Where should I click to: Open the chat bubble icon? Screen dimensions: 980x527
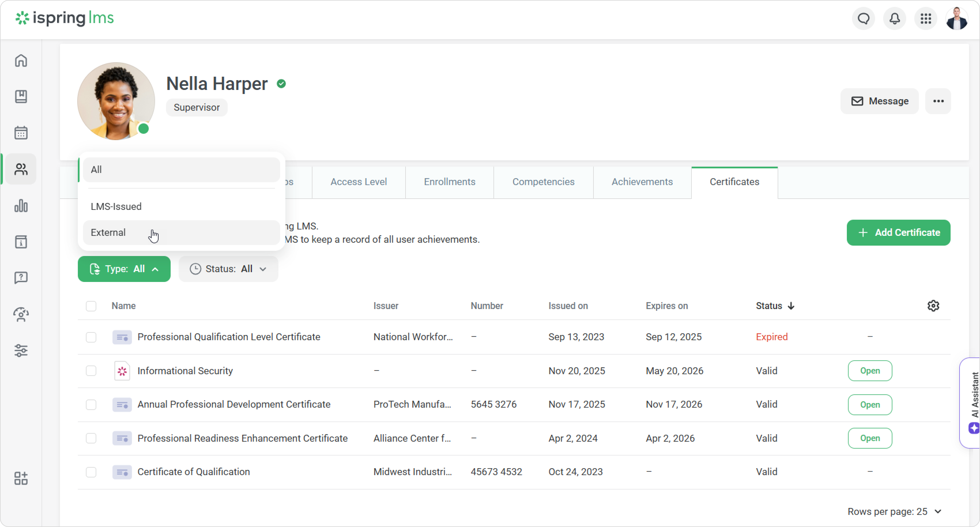point(863,19)
